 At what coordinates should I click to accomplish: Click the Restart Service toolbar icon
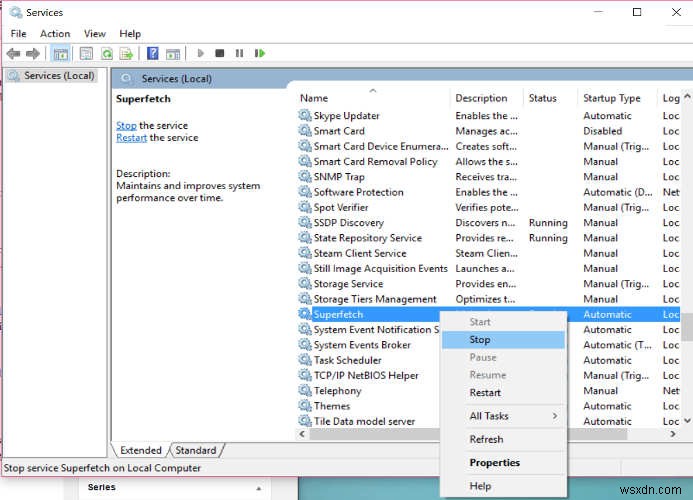pos(260,53)
